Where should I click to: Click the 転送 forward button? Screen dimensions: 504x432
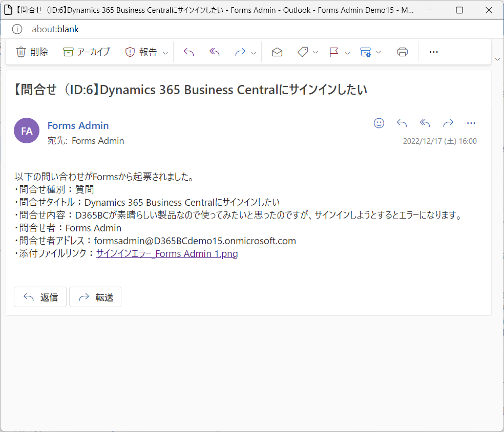pos(95,297)
